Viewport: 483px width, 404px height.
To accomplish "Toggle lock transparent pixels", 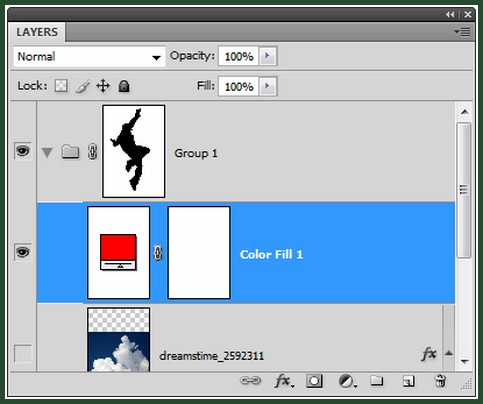I will [x=61, y=86].
